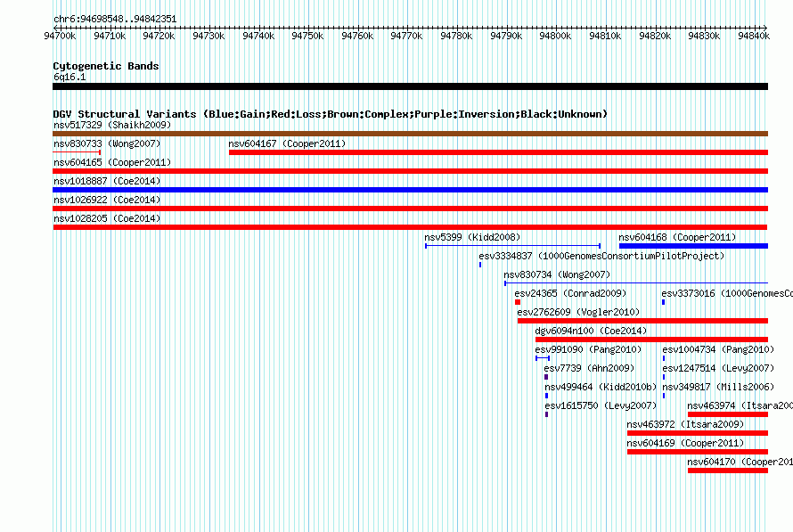Open nsv349817 (Mills2006) variant label
The image size is (793, 532).
pos(718,387)
